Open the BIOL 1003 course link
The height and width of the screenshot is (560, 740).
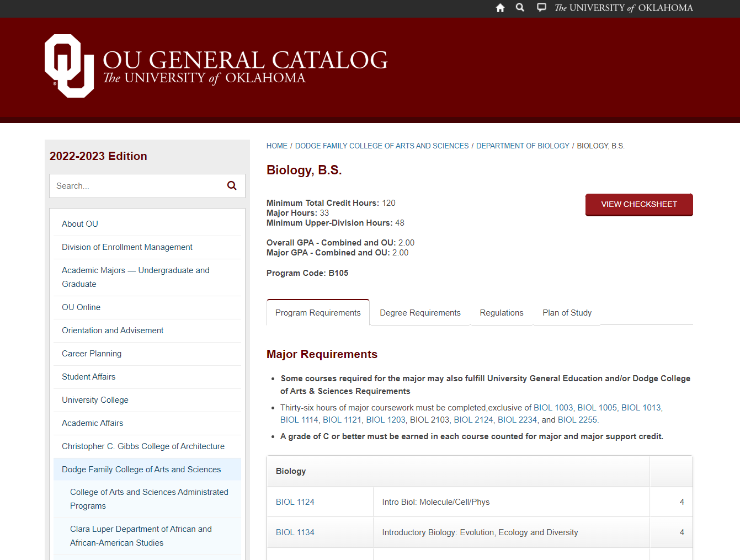(x=553, y=408)
